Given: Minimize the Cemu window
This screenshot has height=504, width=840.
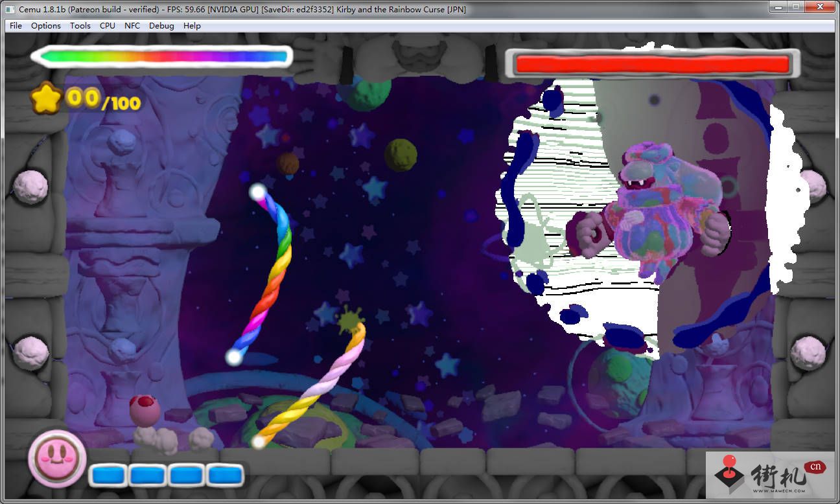Looking at the screenshot, I should 778,7.
